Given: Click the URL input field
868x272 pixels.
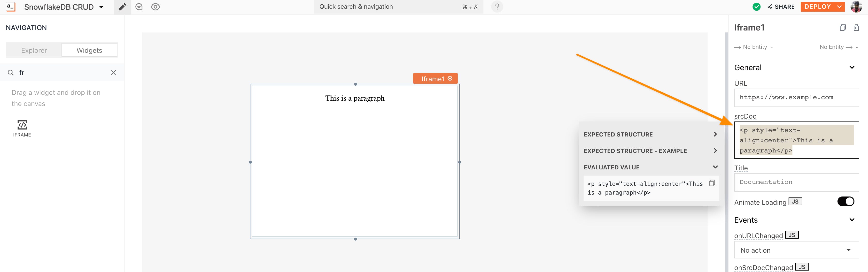Looking at the screenshot, I should pos(796,98).
